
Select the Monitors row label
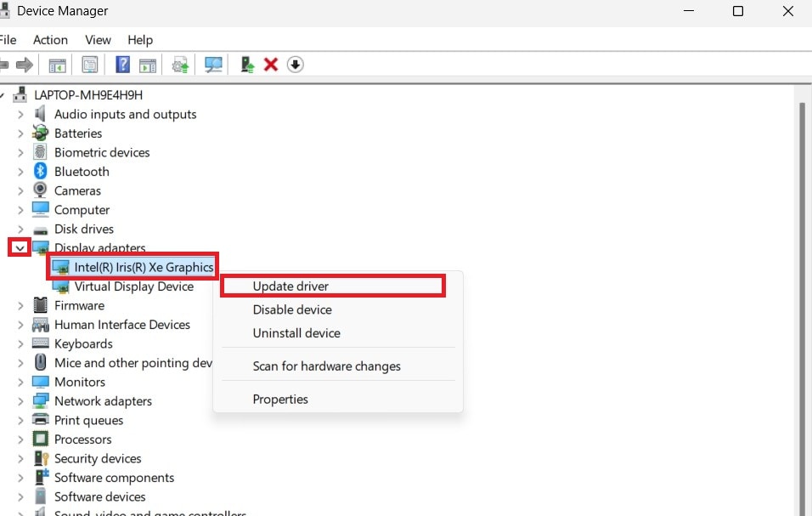click(x=80, y=382)
